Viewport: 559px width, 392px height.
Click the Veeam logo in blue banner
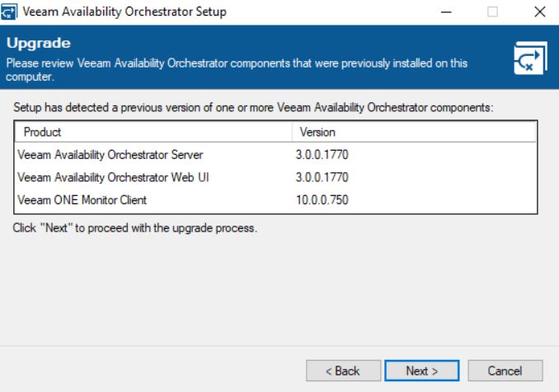pyautogui.click(x=530, y=58)
